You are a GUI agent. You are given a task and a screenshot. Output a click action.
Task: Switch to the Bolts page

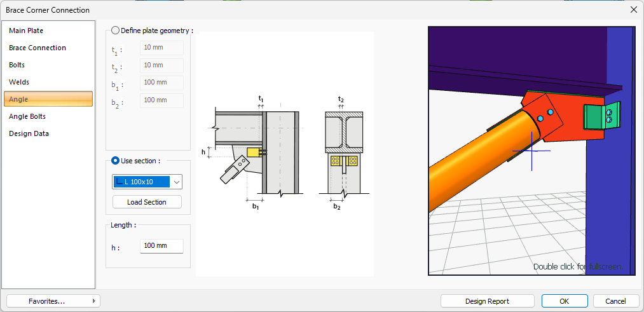click(17, 65)
